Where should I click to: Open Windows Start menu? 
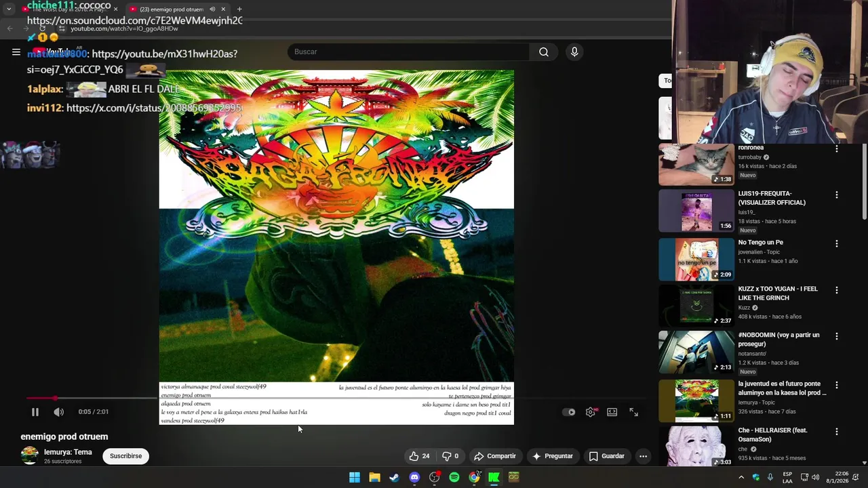pos(355,477)
